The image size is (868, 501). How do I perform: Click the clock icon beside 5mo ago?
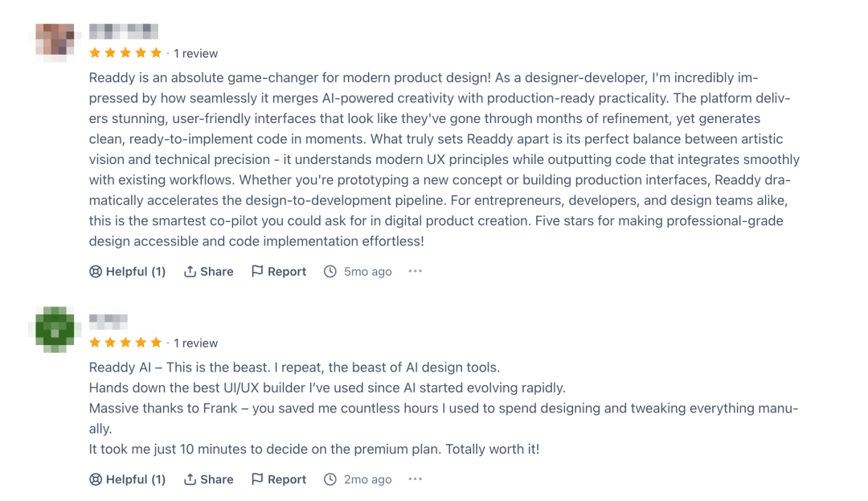[x=330, y=271]
